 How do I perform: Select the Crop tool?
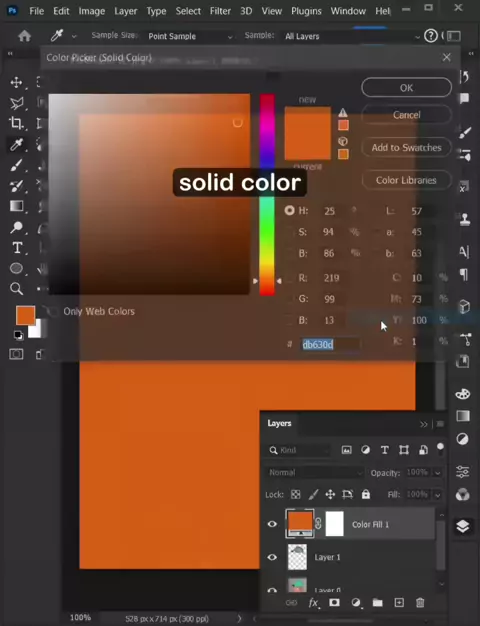[16, 123]
